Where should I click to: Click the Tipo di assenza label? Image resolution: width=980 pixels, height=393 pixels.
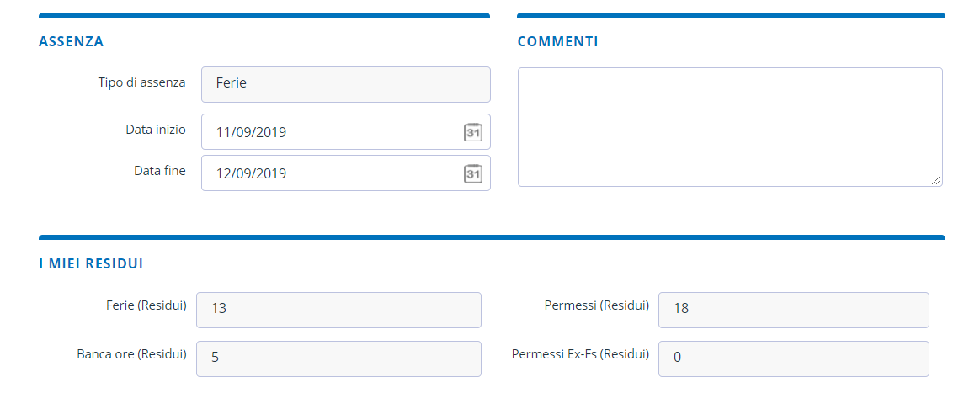point(142,82)
